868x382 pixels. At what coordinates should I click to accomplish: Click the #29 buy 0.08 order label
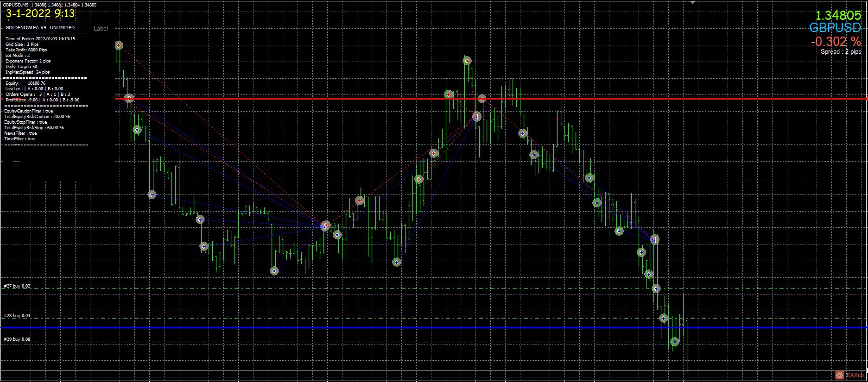point(17,339)
